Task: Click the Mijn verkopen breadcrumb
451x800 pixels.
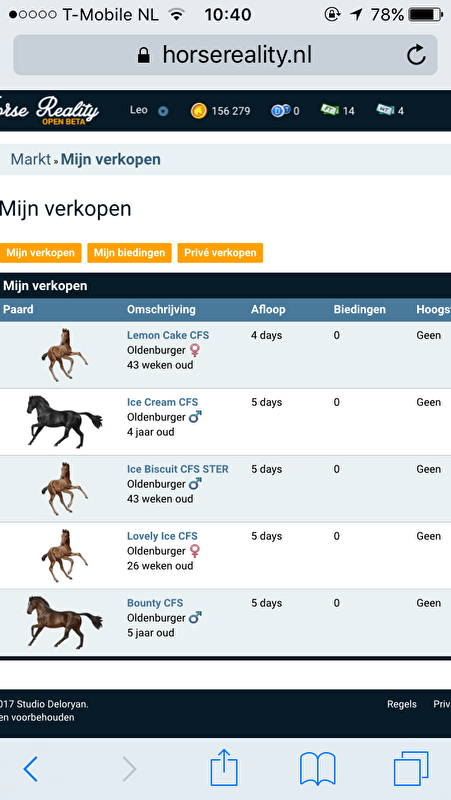Action: pyautogui.click(x=111, y=160)
